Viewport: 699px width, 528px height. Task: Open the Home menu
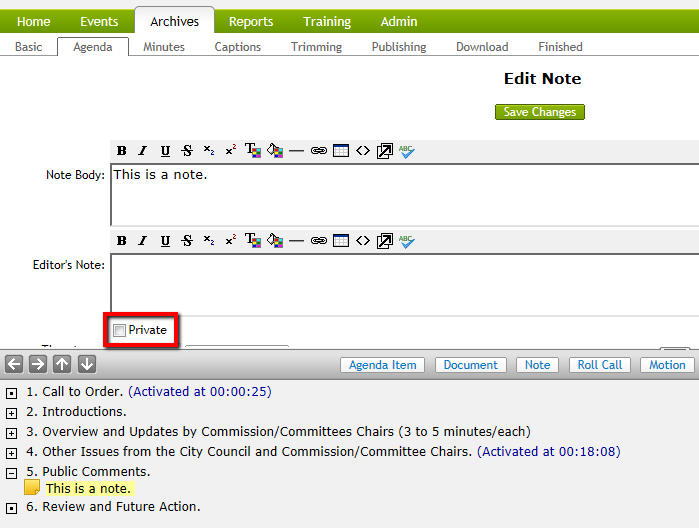click(x=33, y=21)
